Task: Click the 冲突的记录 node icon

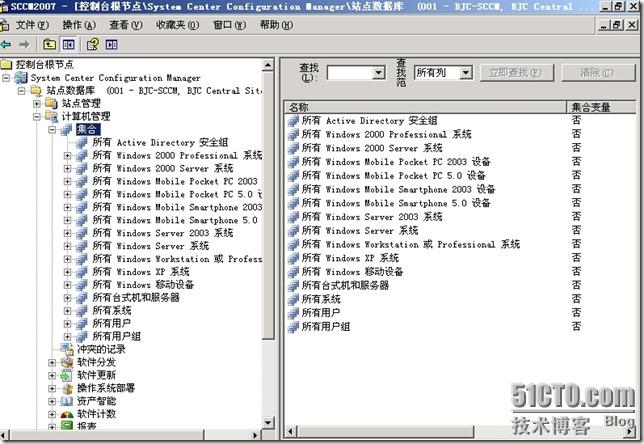Action: [x=67, y=349]
